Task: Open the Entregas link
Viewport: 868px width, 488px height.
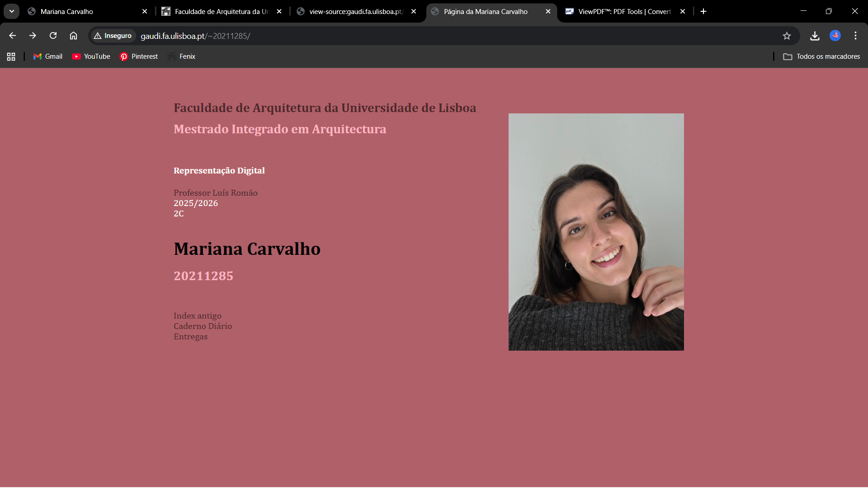Action: click(190, 337)
